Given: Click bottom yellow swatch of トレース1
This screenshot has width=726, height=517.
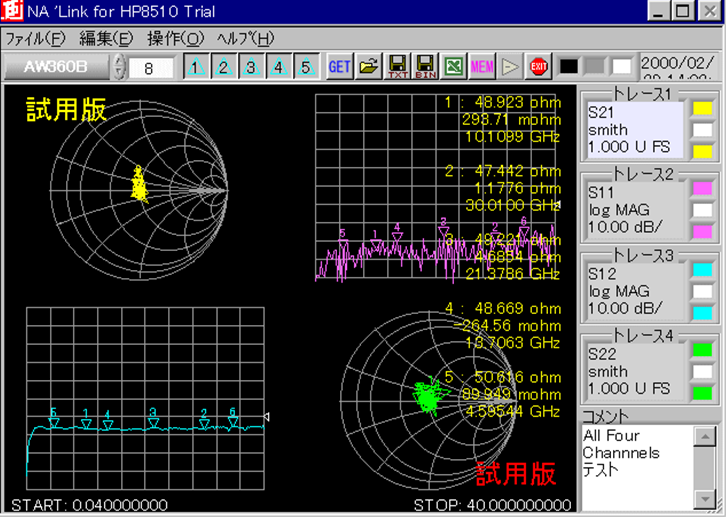Looking at the screenshot, I should pos(702,151).
